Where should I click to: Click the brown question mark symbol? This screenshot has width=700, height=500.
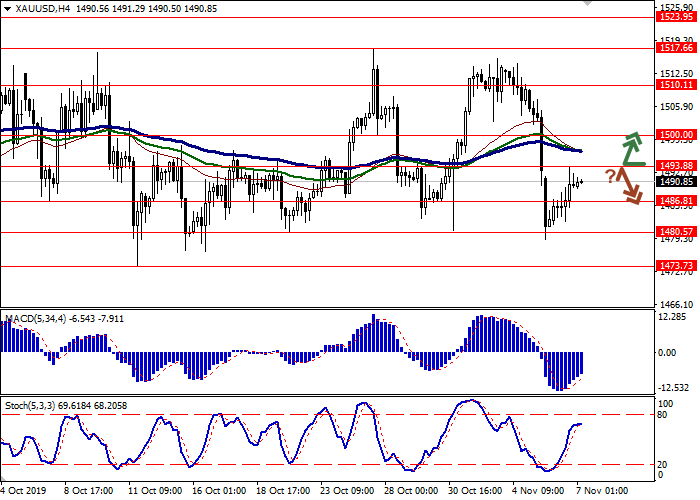pos(609,177)
